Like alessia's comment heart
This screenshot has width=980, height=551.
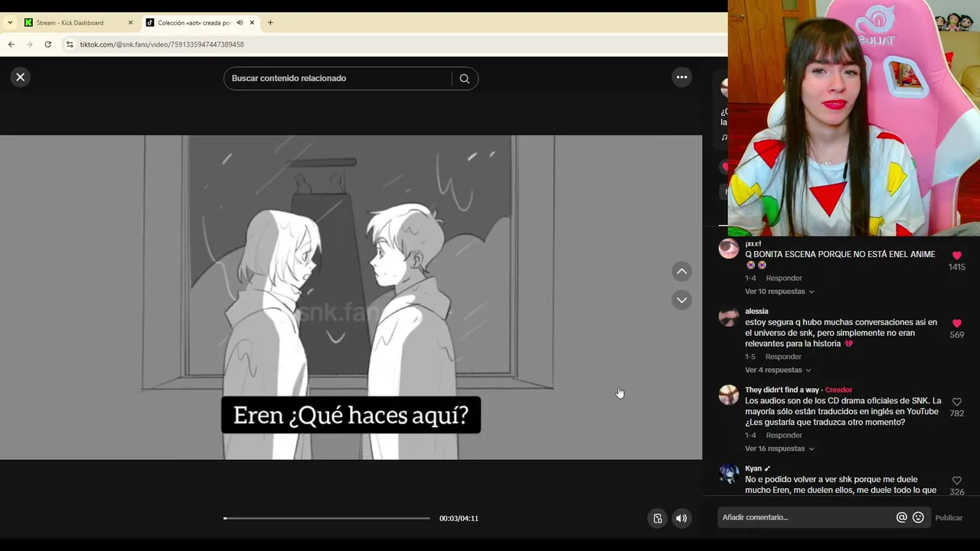(956, 324)
